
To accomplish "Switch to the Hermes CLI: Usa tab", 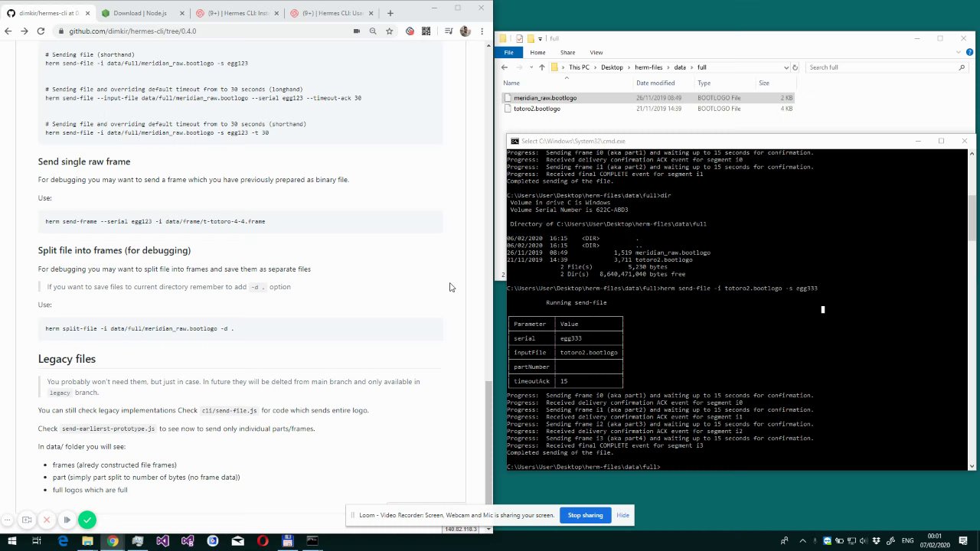I will click(x=333, y=13).
